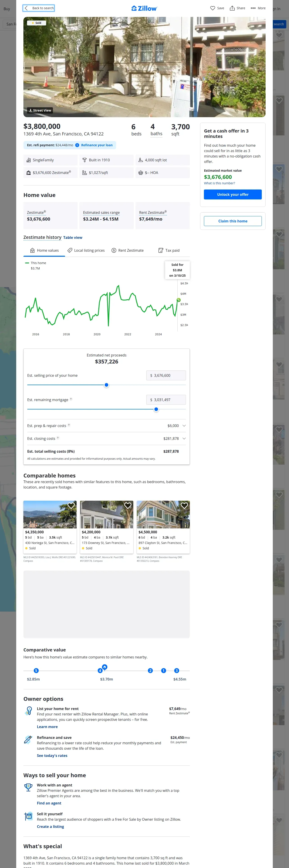Click comparable marker number 2

pos(150,671)
